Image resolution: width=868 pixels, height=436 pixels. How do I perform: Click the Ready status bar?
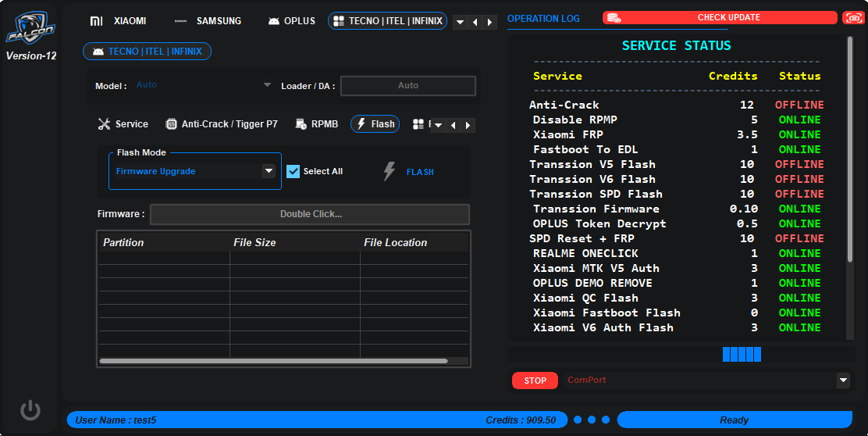(x=734, y=420)
